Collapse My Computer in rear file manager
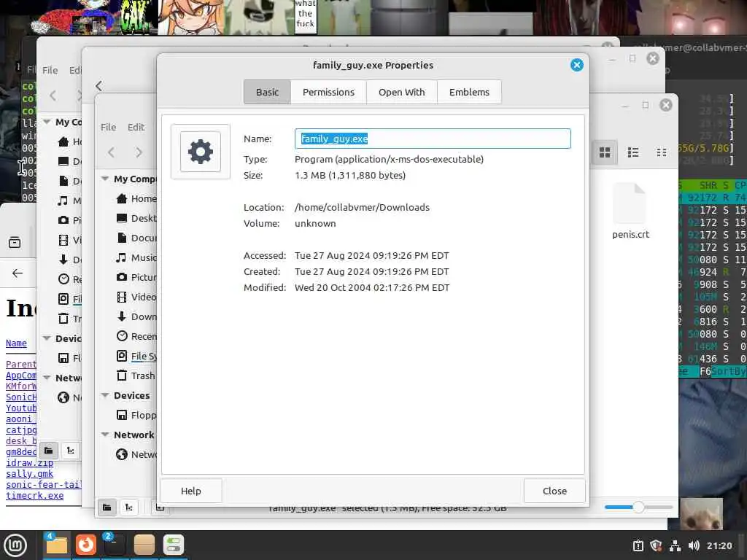Viewport: 747px width, 560px height. (x=47, y=122)
